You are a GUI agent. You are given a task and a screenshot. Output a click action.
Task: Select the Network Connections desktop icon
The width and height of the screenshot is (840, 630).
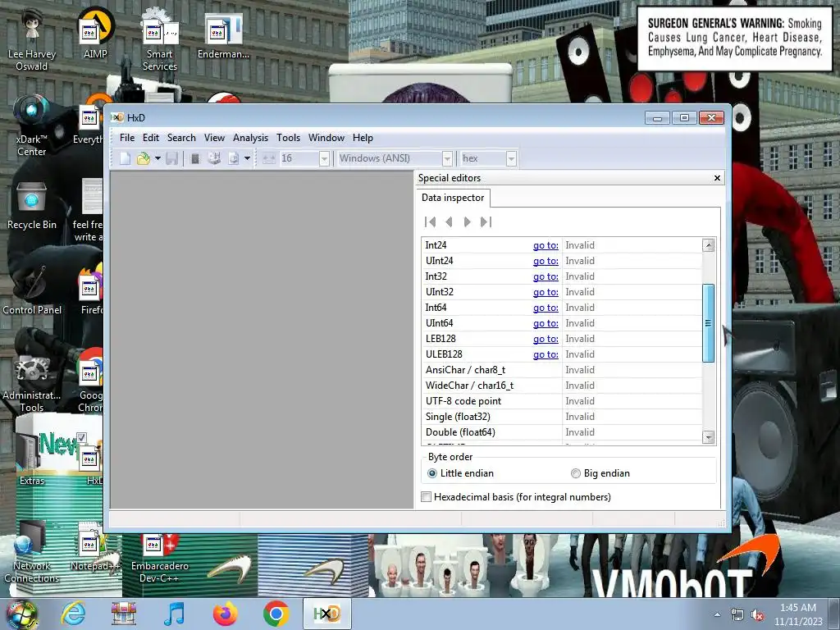click(32, 552)
